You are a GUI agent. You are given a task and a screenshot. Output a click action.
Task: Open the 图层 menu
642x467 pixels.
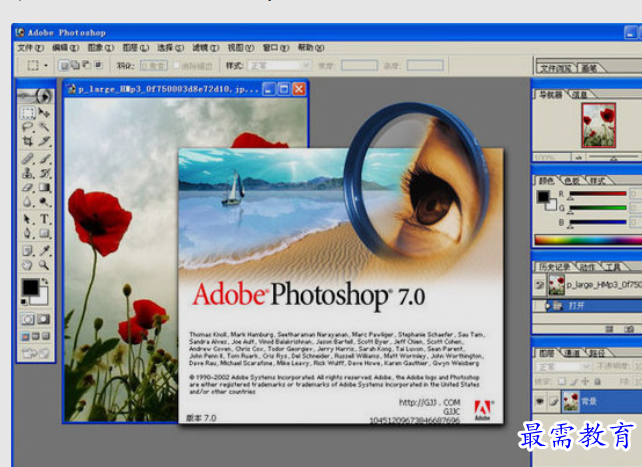(136, 48)
